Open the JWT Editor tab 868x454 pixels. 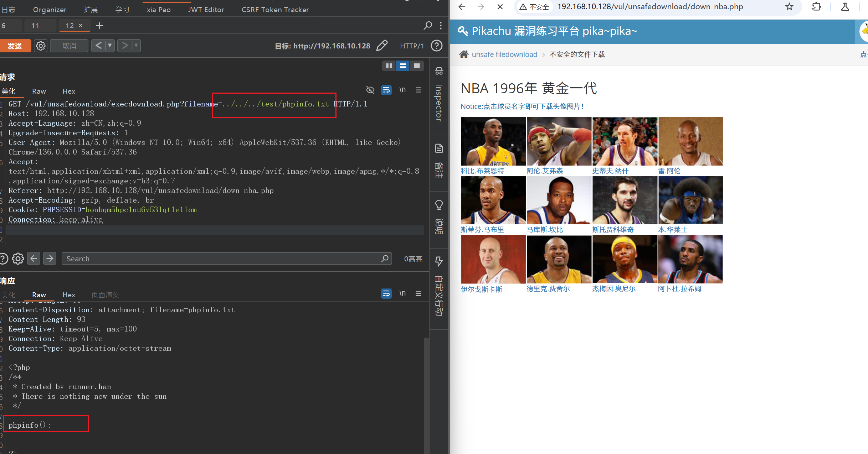[x=206, y=10]
